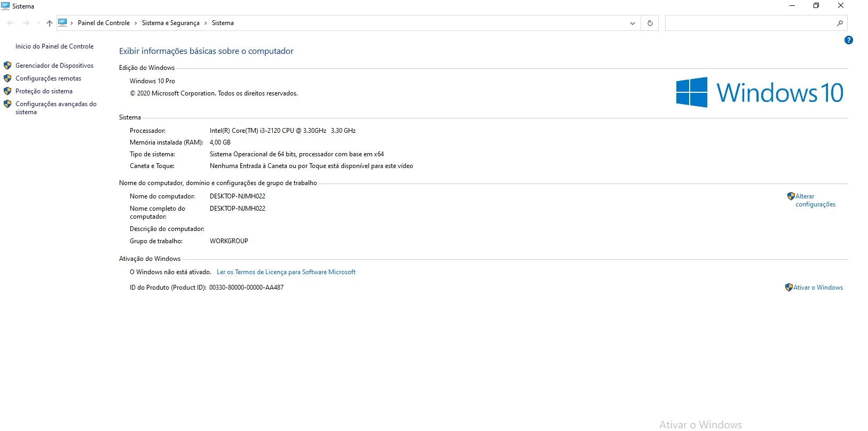This screenshot has width=868, height=431.
Task: Select the Sistema breadcrumb item
Action: coord(223,23)
